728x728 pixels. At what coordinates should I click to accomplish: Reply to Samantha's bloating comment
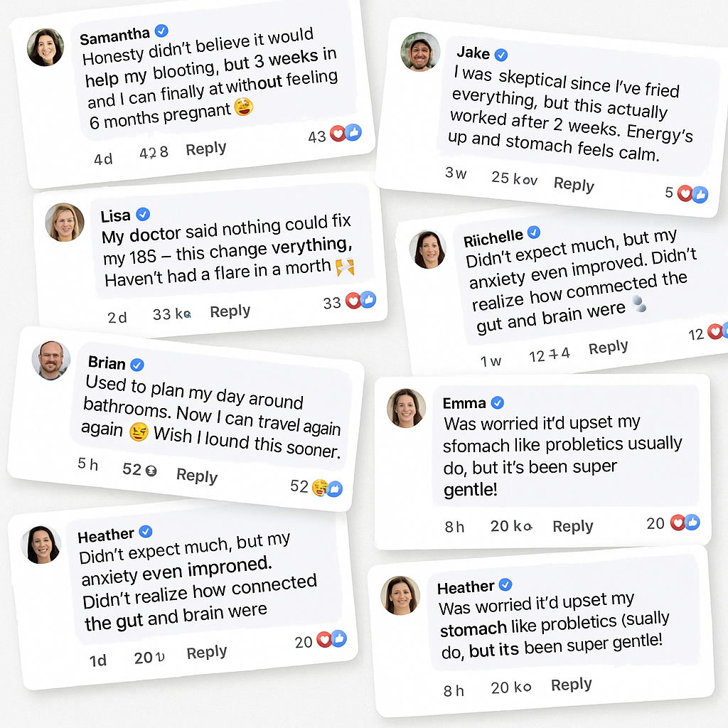point(206,149)
